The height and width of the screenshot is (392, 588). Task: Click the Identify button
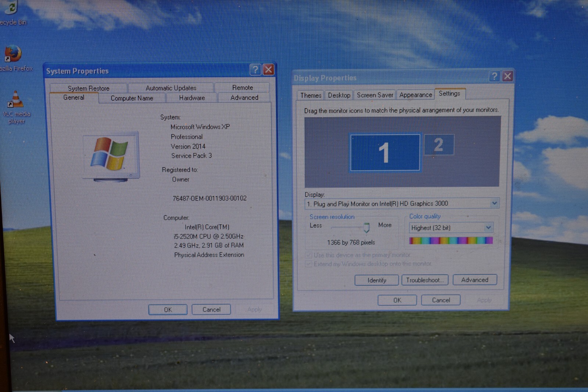(x=377, y=280)
